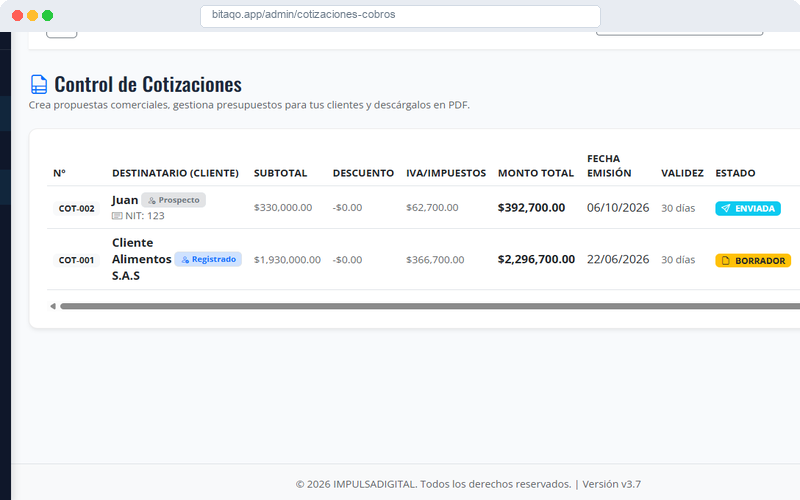Image resolution: width=800 pixels, height=500 pixels.
Task: Click the total amount $392,700.00
Action: click(x=531, y=208)
